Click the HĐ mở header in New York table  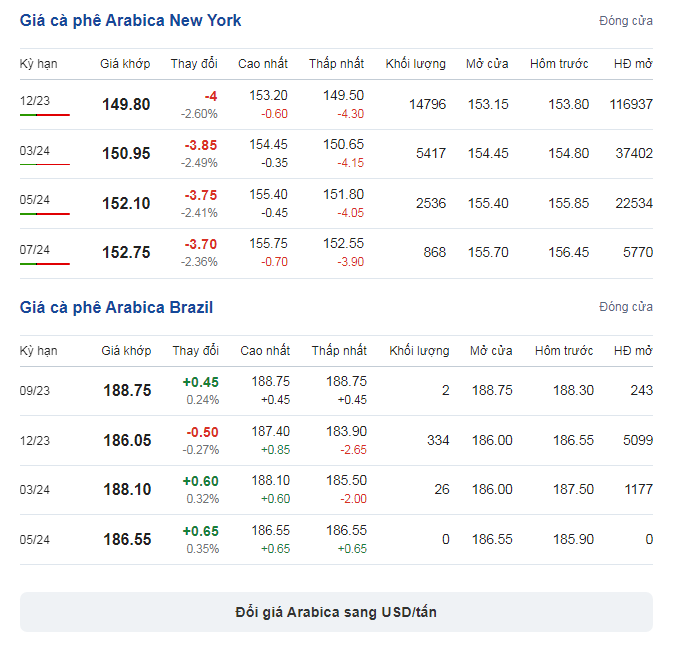633,64
